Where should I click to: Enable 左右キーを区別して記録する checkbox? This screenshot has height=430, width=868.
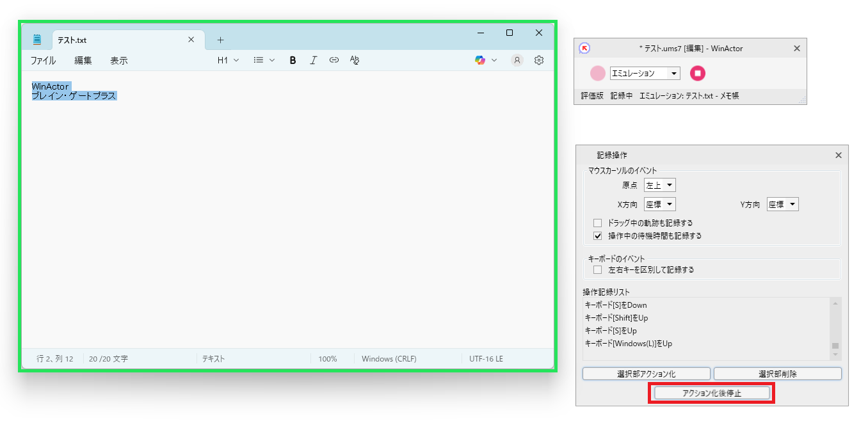click(x=598, y=270)
